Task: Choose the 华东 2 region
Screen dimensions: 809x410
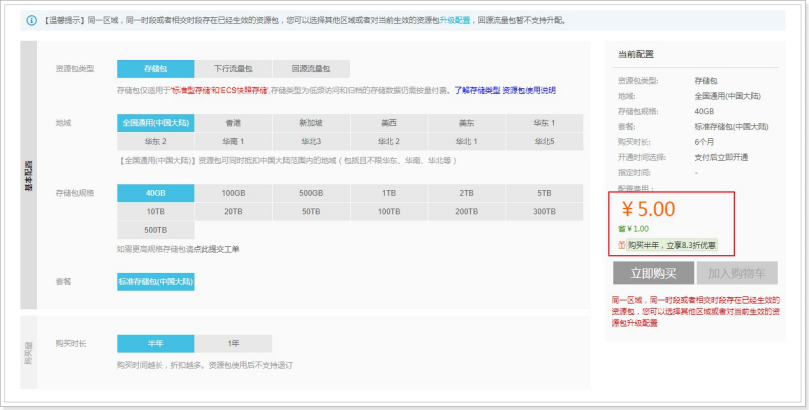Action: (156, 141)
